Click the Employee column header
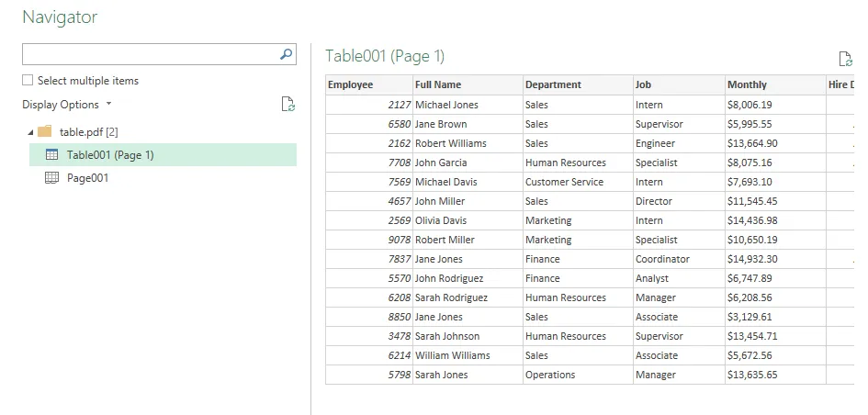The image size is (868, 415). pos(368,84)
